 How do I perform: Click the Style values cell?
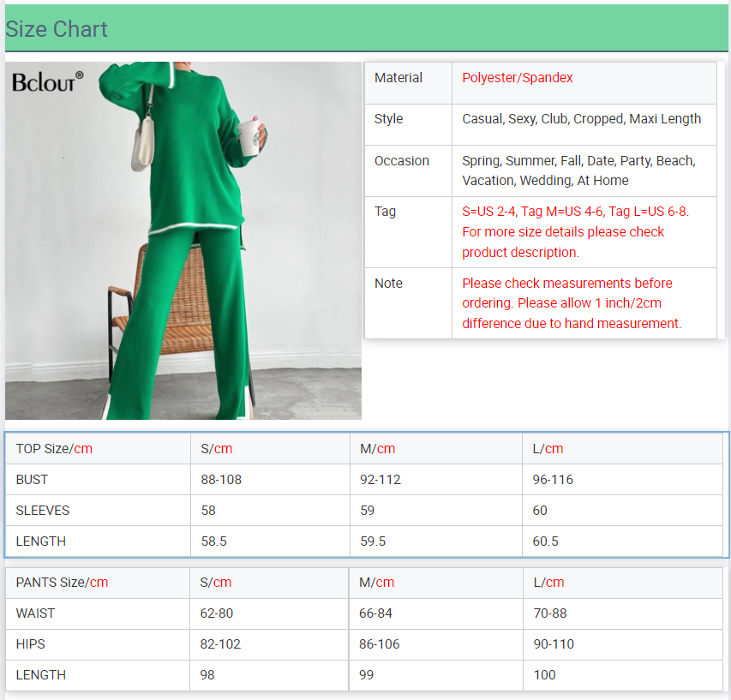coord(581,119)
